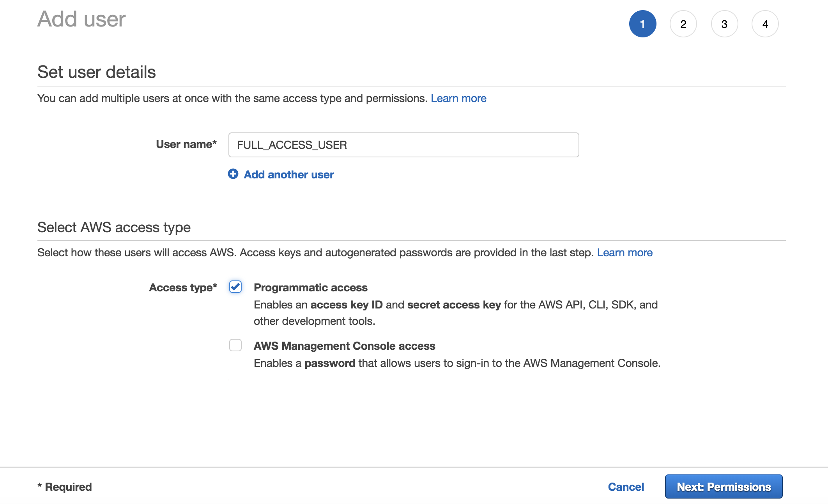
Task: Open Learn more about adding multiple users
Action: click(458, 98)
